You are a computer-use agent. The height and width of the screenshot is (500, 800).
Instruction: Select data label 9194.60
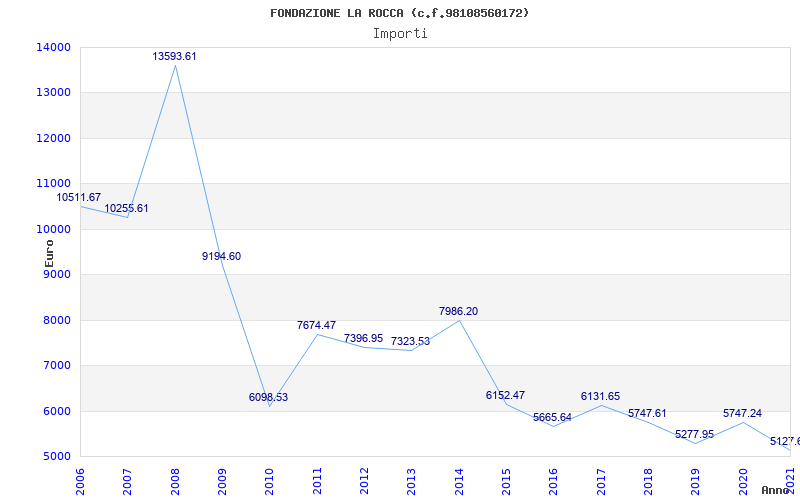[221, 257]
